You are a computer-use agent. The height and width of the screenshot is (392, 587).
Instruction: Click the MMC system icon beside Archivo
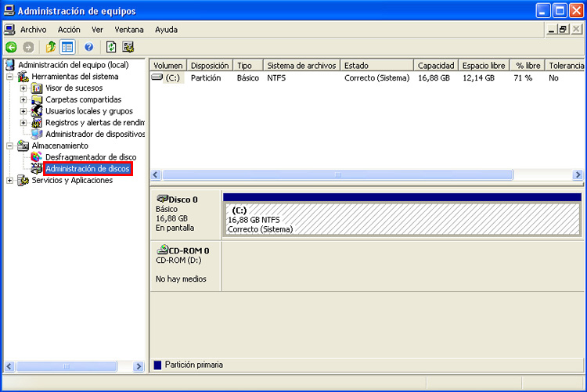point(9,30)
